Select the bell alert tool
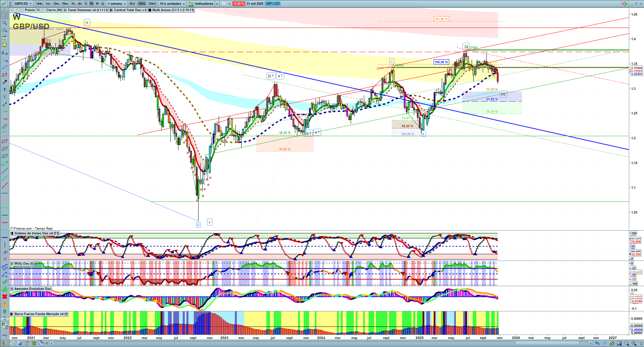The height and width of the screenshot is (347, 644). pos(5,45)
